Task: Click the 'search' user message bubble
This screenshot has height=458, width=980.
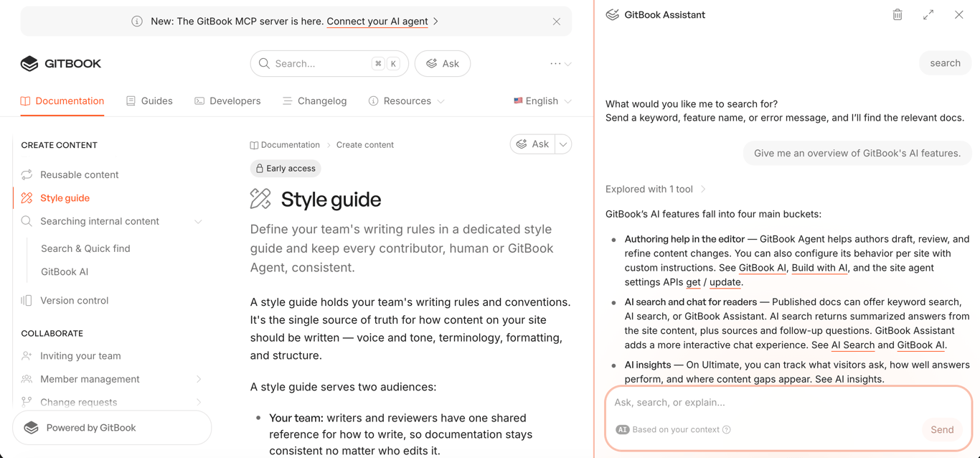Action: (x=945, y=63)
